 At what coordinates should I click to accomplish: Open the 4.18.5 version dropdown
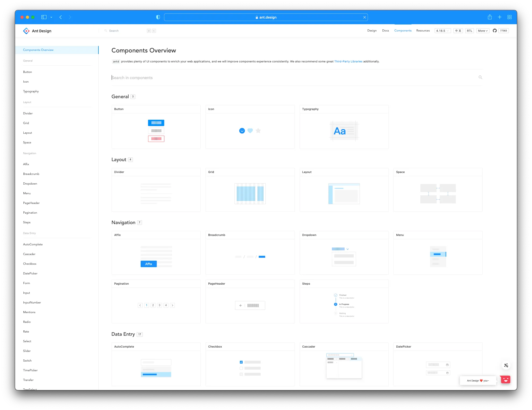coord(442,31)
